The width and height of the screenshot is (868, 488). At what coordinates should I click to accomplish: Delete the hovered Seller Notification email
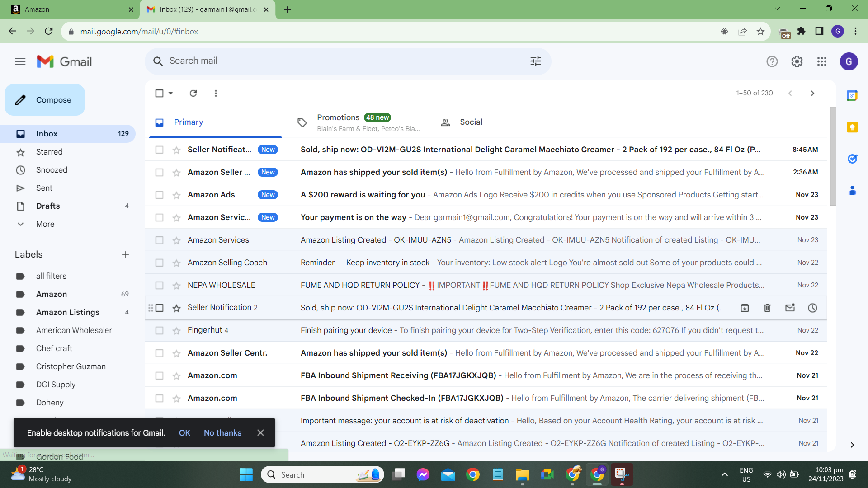pyautogui.click(x=767, y=308)
